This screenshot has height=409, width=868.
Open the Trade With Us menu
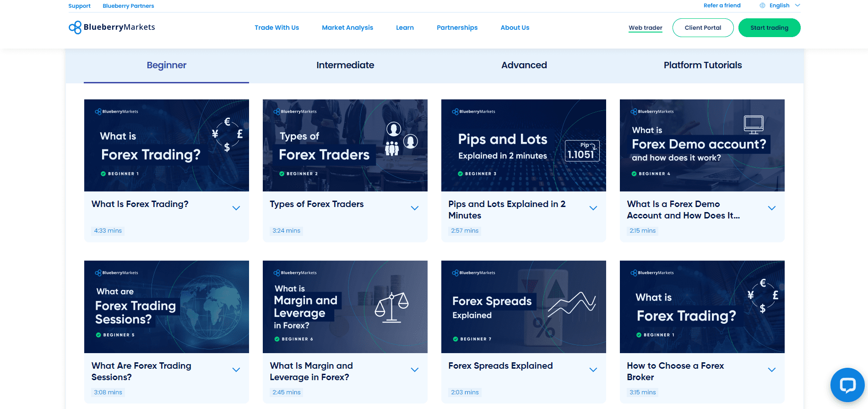(x=277, y=27)
